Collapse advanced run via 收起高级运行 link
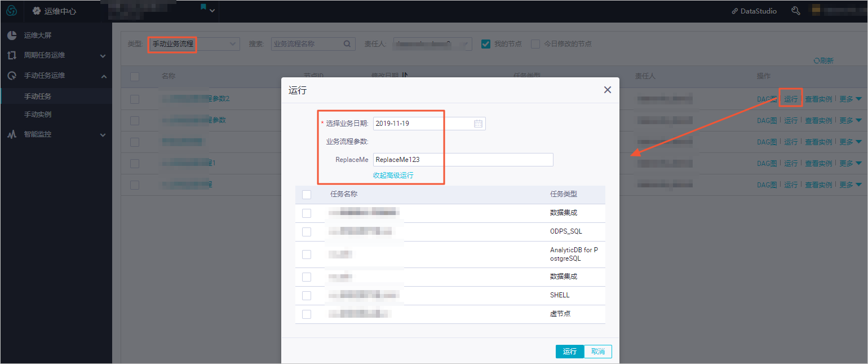868x364 pixels. (393, 176)
